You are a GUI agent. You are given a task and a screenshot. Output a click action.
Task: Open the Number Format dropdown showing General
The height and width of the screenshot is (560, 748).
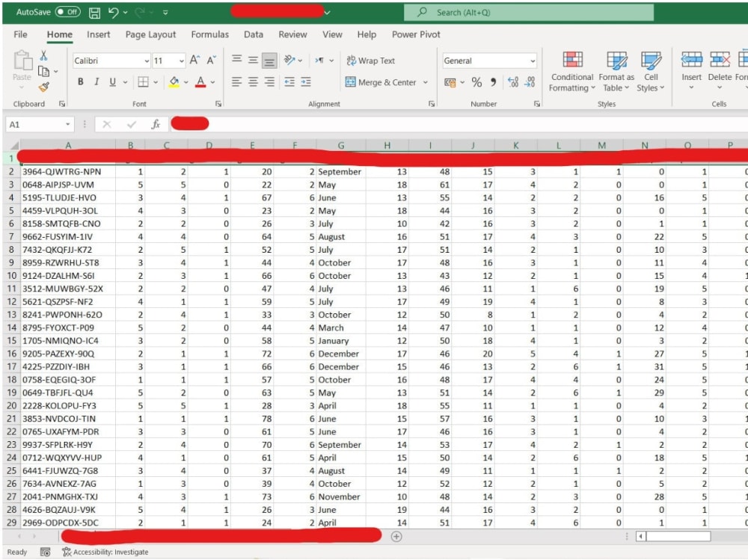488,60
